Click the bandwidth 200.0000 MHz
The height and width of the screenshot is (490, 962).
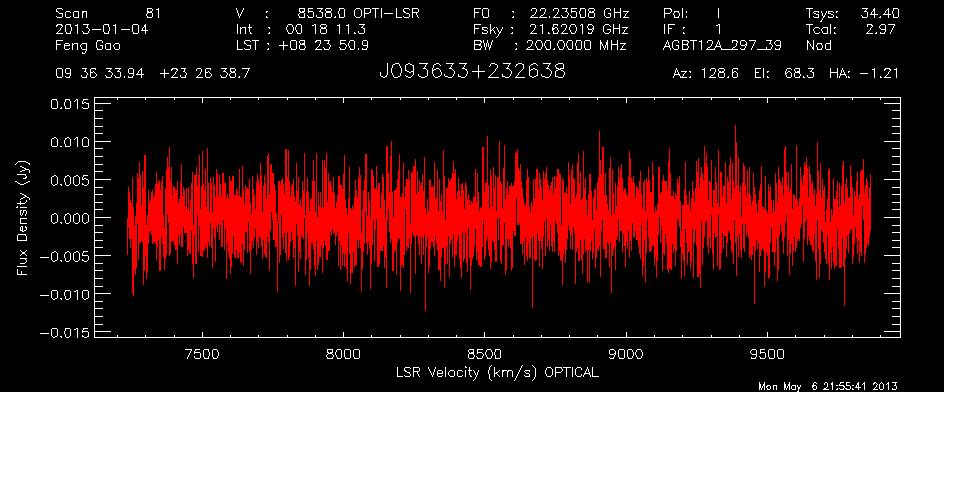(577, 45)
